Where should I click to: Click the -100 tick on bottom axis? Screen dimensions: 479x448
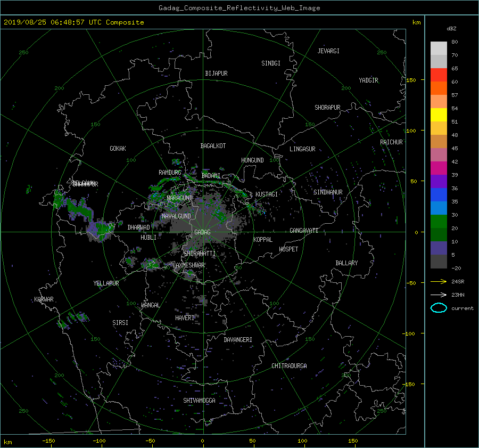coord(99,441)
